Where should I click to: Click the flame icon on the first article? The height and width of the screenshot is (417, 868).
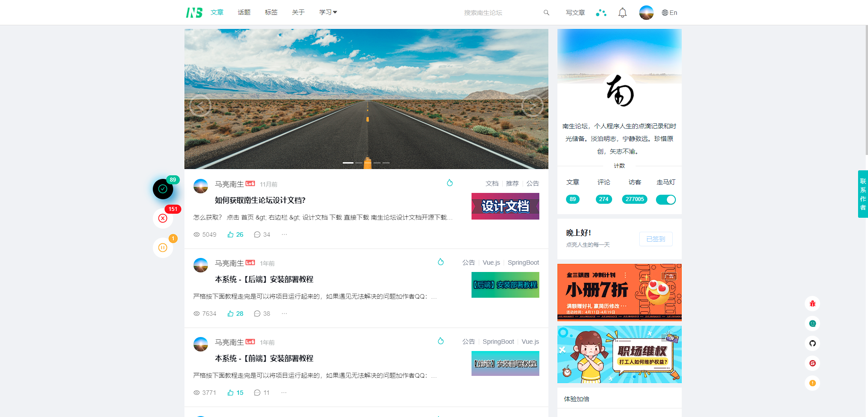tap(450, 183)
